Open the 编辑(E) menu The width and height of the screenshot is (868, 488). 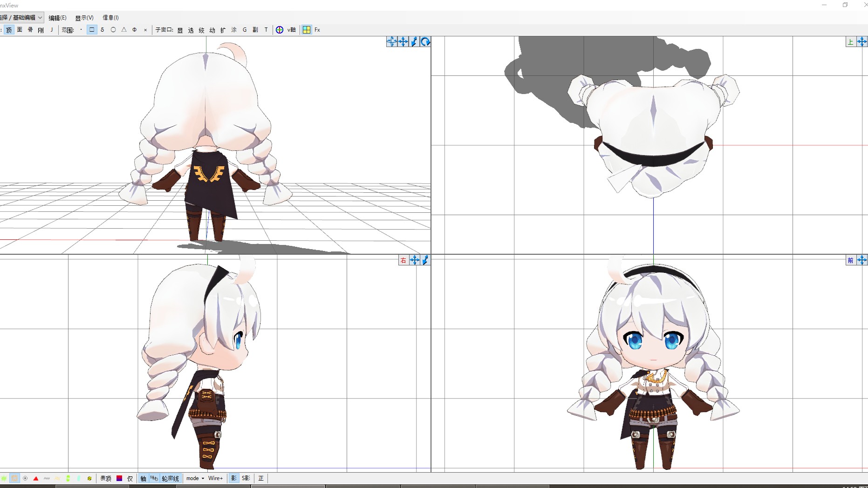click(x=57, y=18)
